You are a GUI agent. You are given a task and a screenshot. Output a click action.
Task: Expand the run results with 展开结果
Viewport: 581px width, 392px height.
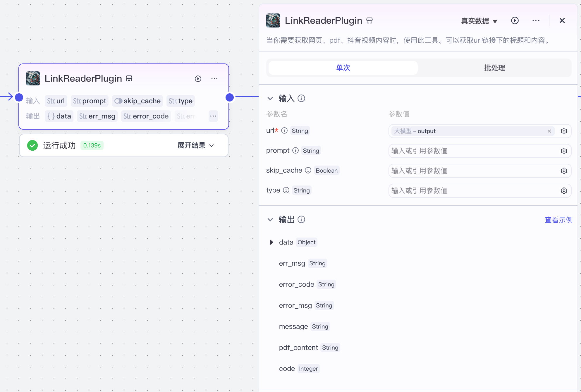(x=195, y=145)
